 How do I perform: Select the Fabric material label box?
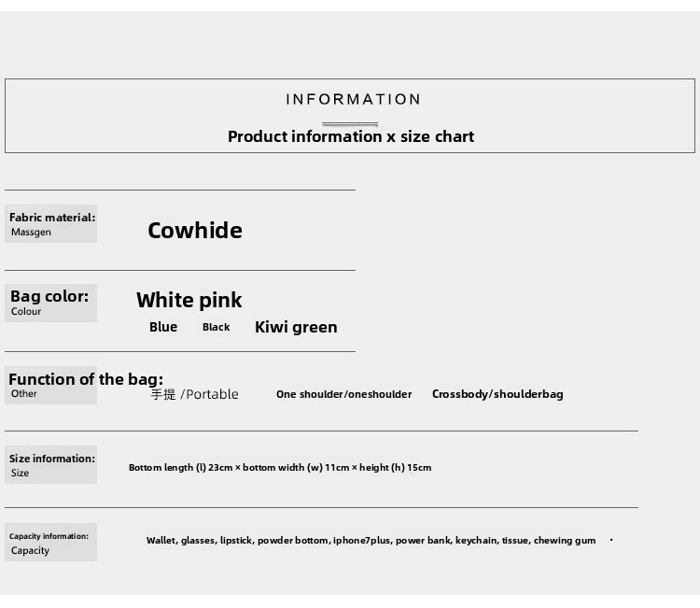coord(51,224)
